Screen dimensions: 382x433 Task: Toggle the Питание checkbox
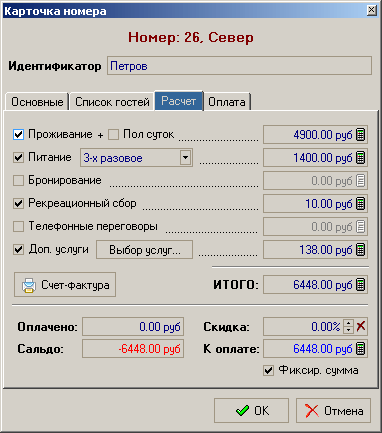click(x=18, y=157)
